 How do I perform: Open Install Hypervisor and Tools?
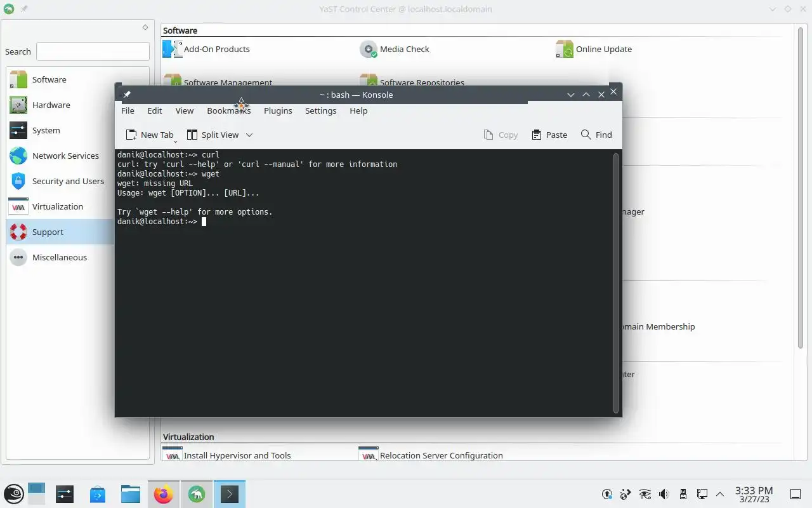click(x=226, y=455)
